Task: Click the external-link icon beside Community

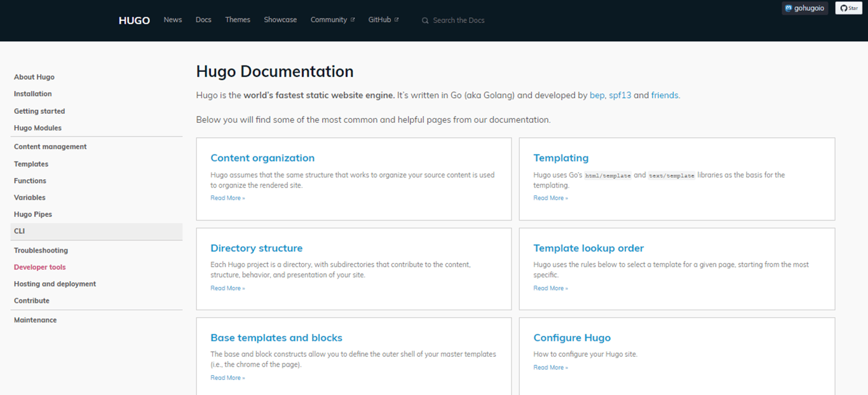Action: point(353,20)
